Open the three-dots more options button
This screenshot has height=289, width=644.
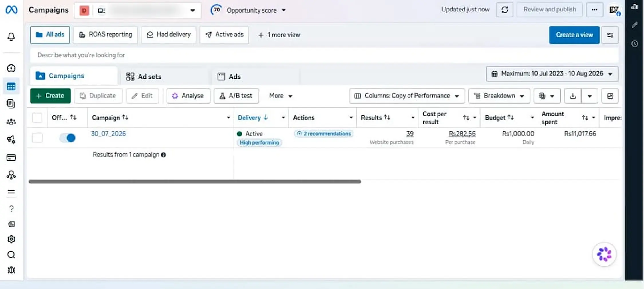click(594, 10)
